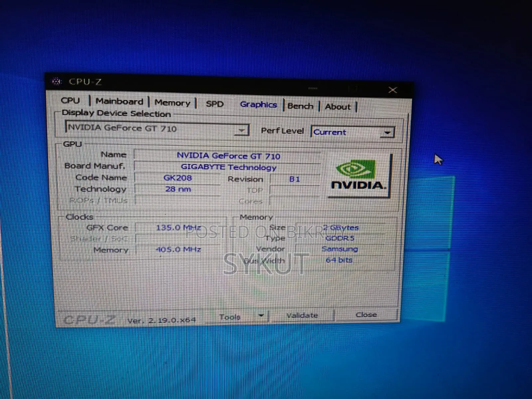Switch to the CPU tab

(70, 100)
